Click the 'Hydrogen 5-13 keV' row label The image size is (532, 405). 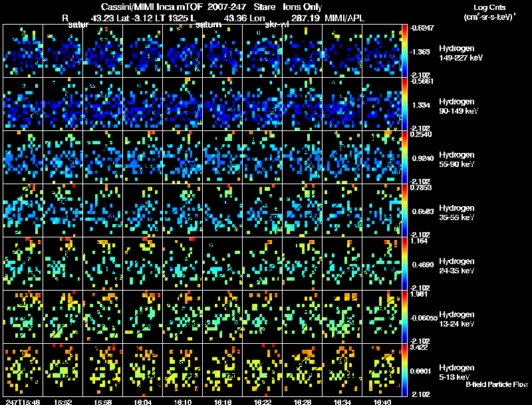(x=457, y=372)
